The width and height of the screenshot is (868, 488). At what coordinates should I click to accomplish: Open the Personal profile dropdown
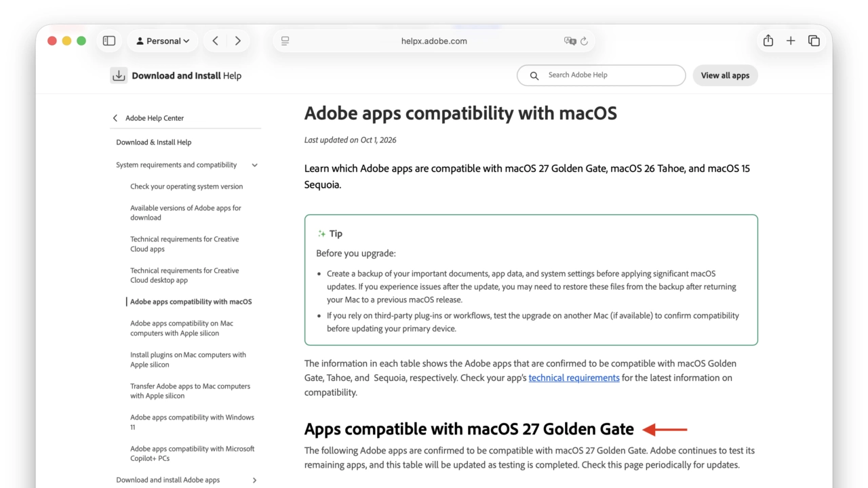[163, 41]
